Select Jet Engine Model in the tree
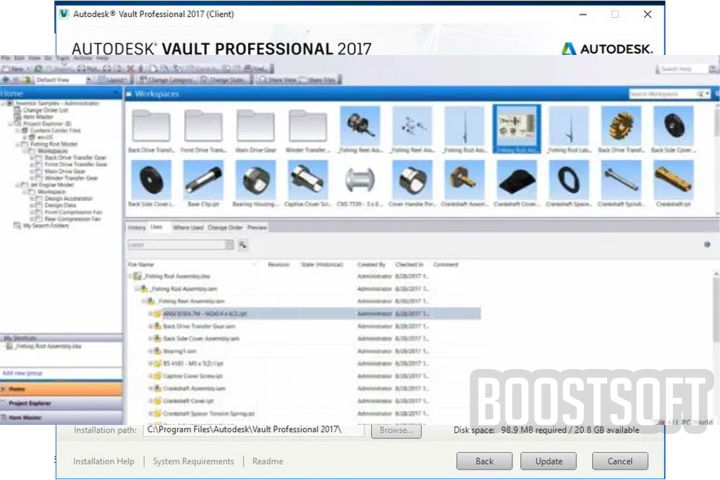The image size is (720, 480). (x=52, y=185)
